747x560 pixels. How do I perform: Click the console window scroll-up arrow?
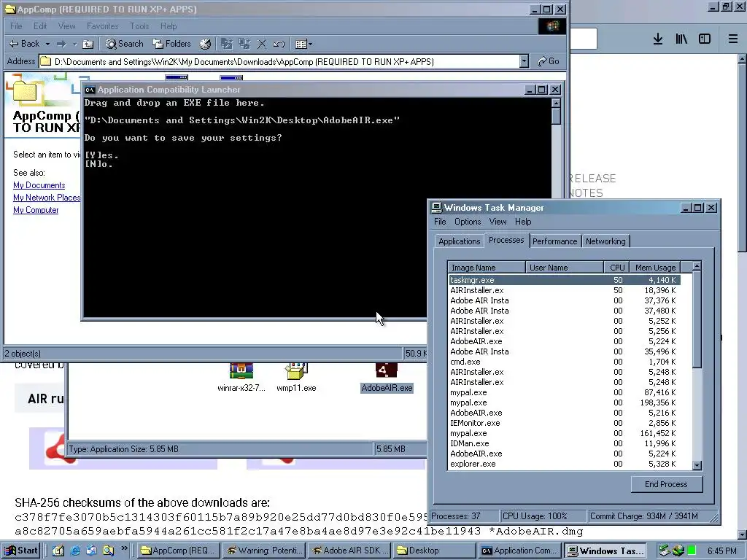[556, 104]
